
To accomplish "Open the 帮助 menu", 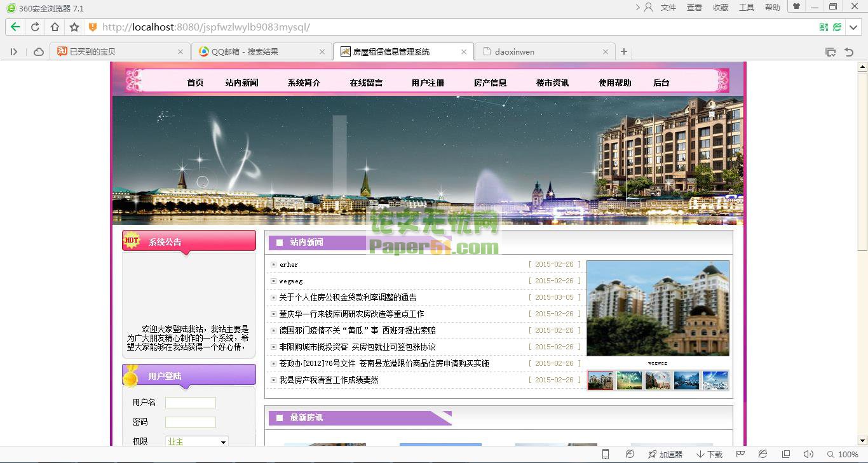I will tap(773, 8).
